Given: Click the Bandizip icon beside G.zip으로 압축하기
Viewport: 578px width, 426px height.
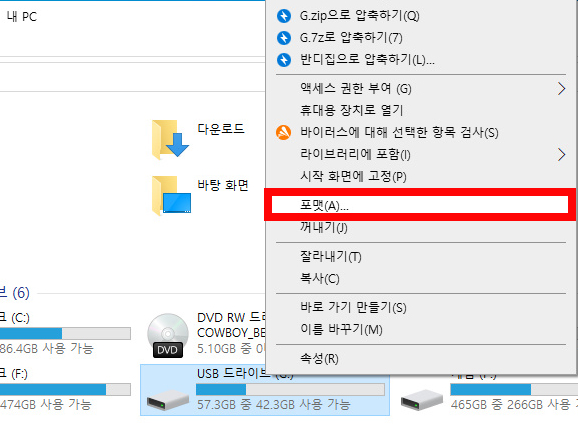Looking at the screenshot, I should (284, 16).
